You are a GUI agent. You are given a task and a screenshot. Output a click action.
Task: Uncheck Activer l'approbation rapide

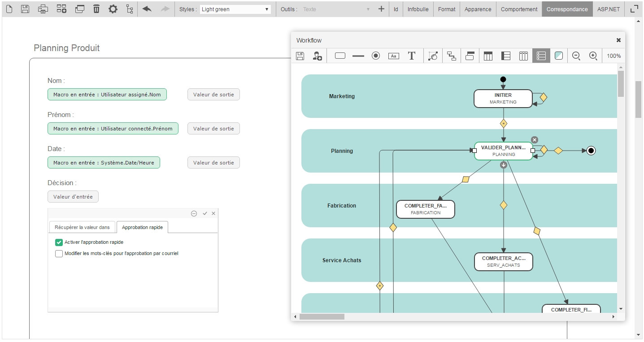click(x=59, y=242)
